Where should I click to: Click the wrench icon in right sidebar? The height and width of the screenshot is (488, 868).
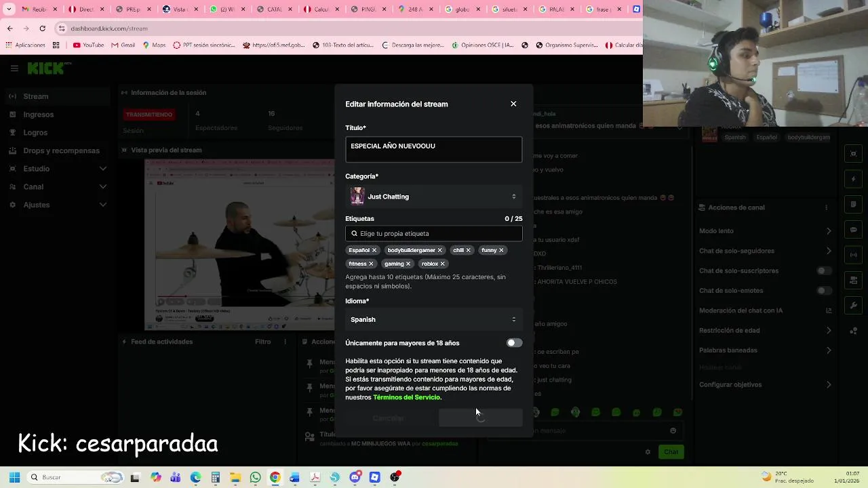(x=854, y=306)
